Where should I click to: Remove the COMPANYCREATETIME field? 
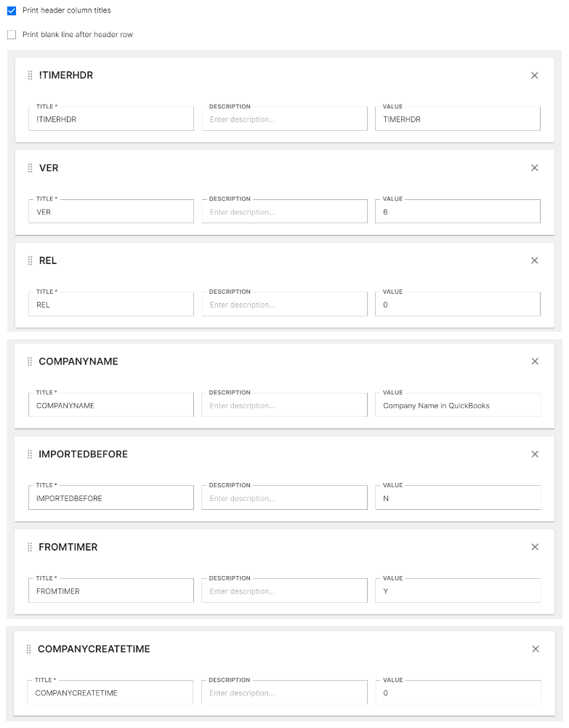(x=536, y=649)
